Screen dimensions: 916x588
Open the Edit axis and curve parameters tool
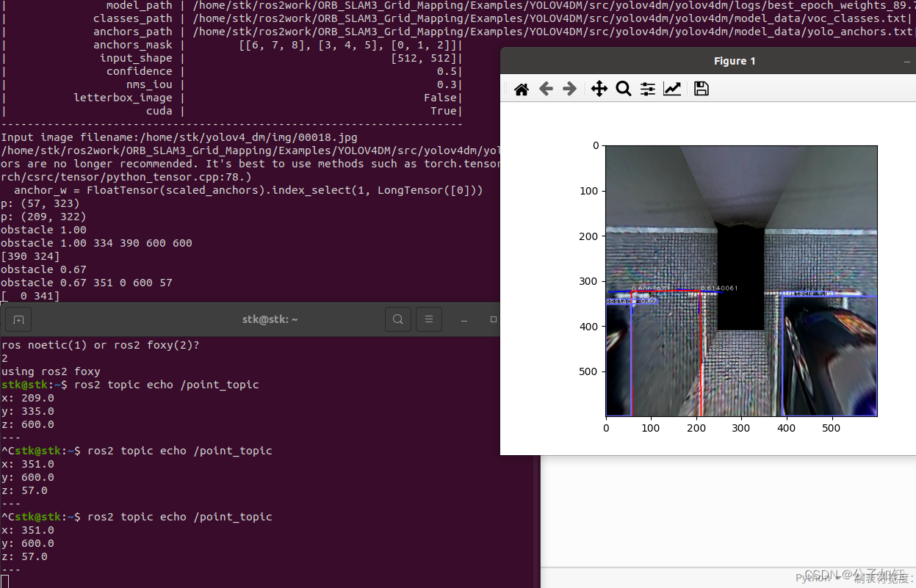[x=672, y=89]
